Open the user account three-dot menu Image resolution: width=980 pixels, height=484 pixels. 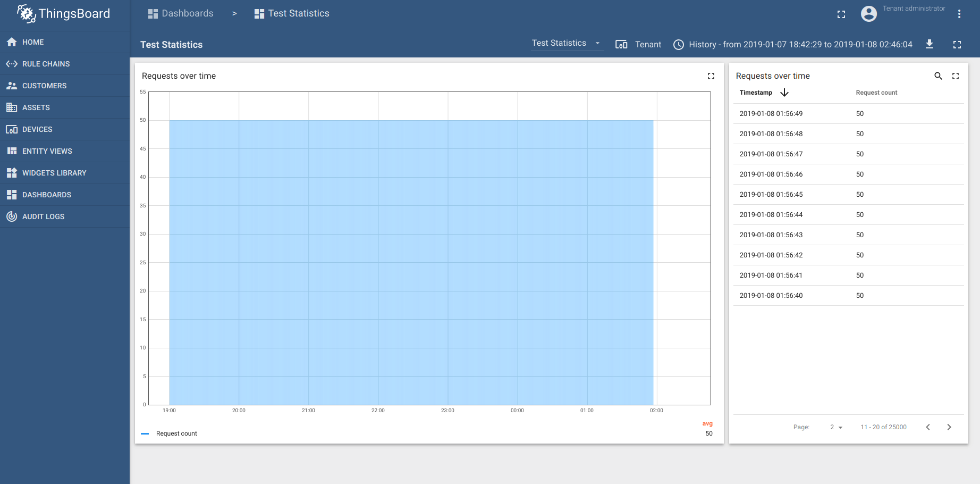959,14
